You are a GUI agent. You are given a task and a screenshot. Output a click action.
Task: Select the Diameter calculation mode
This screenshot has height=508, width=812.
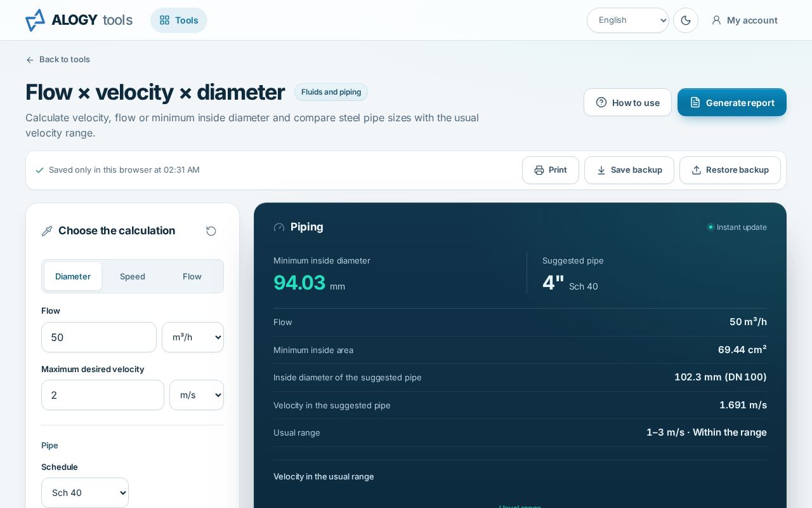click(73, 276)
